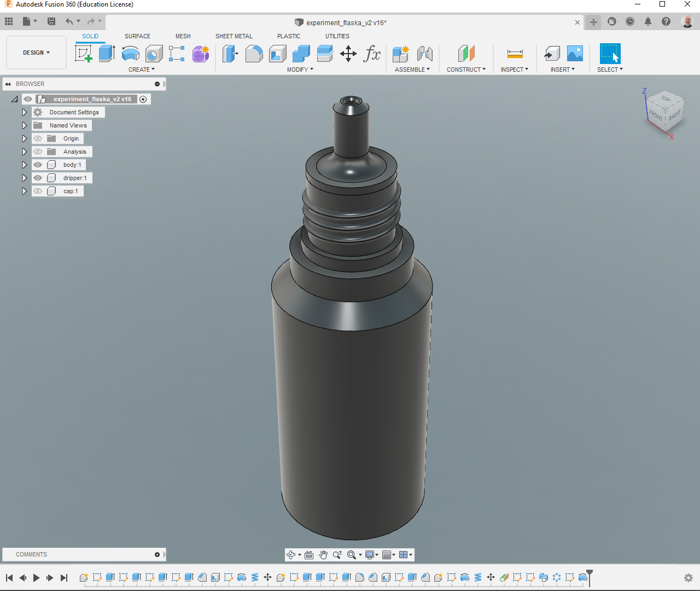Open Change Parameters with the fx icon
Image resolution: width=700 pixels, height=591 pixels.
pos(372,54)
